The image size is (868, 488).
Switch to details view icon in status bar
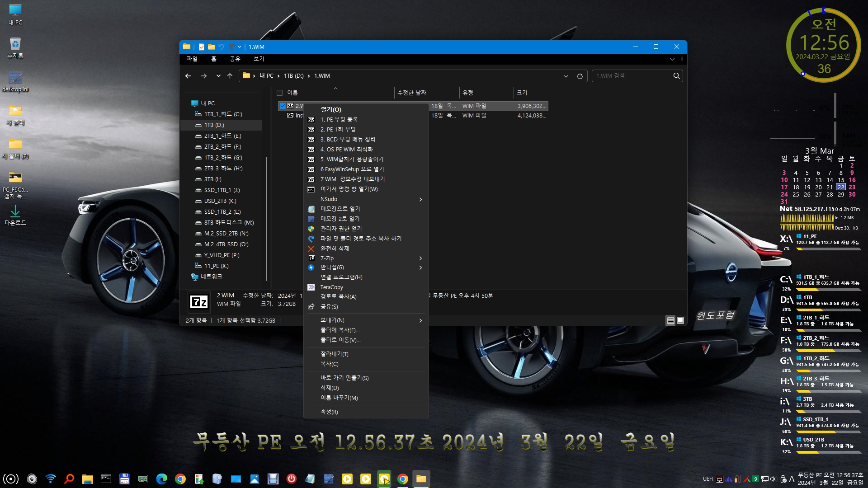click(670, 320)
